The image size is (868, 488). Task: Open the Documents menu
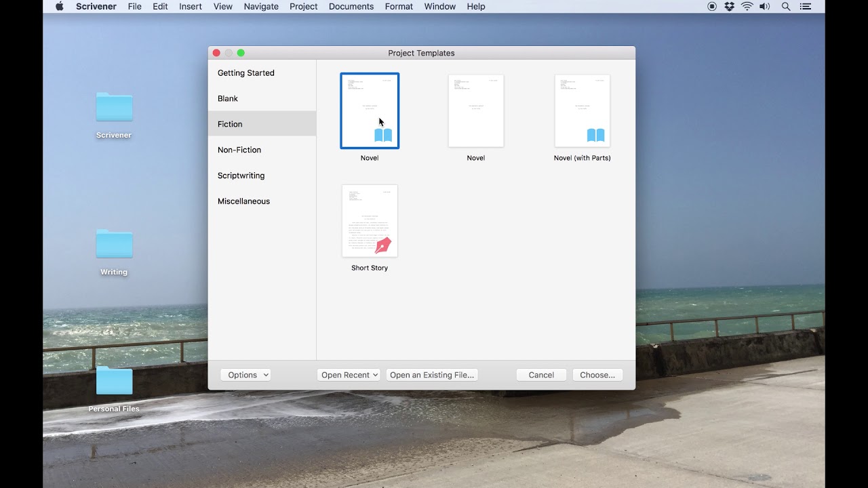(x=351, y=6)
